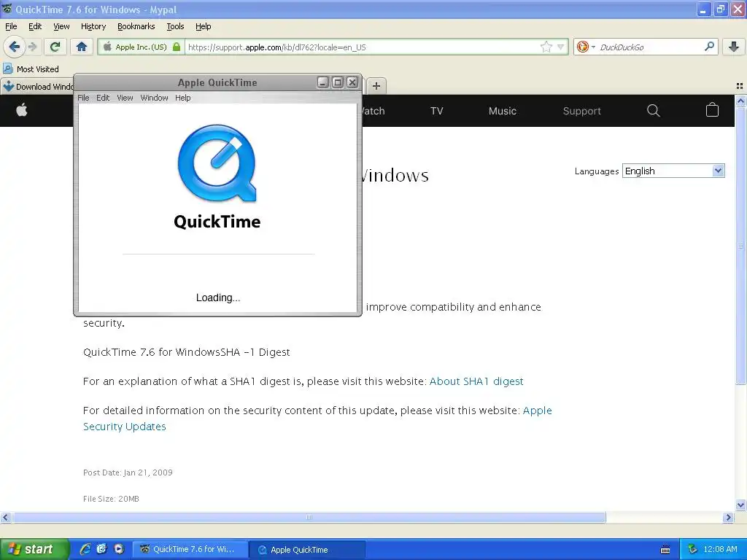Open Support in Apple navigation bar

(x=581, y=111)
